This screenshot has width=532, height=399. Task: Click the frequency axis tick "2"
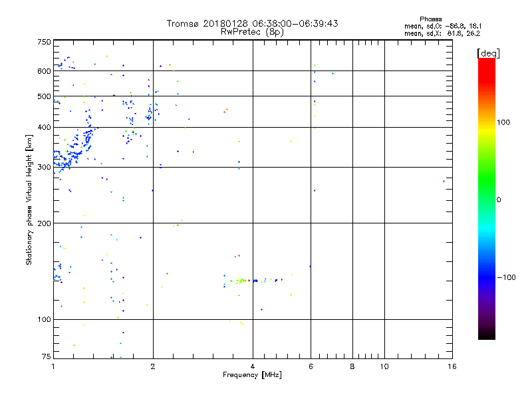click(153, 366)
